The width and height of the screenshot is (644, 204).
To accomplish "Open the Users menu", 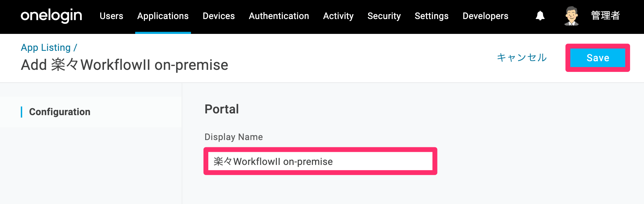I will pyautogui.click(x=111, y=16).
